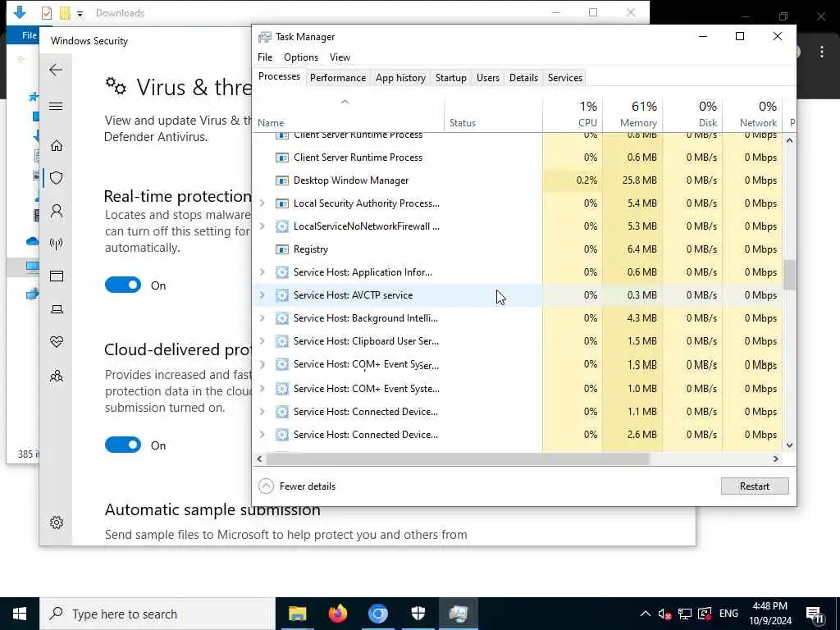Click the taskbar clock showing 4:48 PM
This screenshot has width=840, height=630.
tap(769, 614)
